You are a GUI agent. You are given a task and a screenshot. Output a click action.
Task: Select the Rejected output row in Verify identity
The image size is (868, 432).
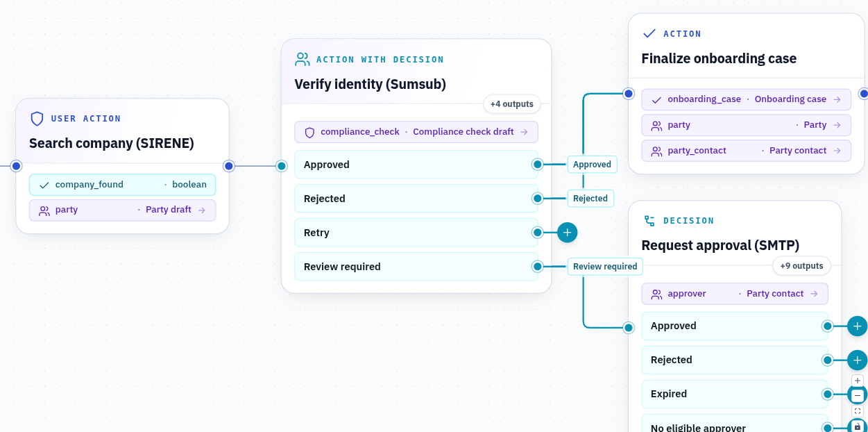416,199
